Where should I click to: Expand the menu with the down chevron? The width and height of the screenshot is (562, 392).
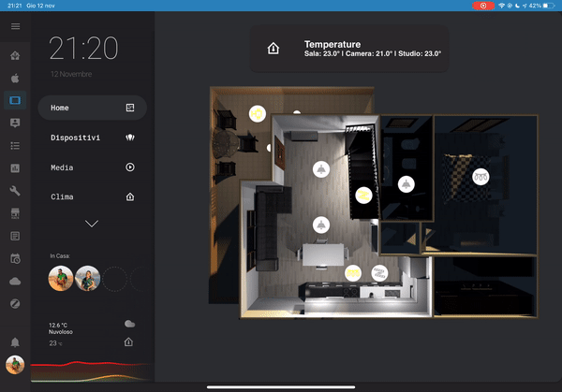[x=92, y=224]
